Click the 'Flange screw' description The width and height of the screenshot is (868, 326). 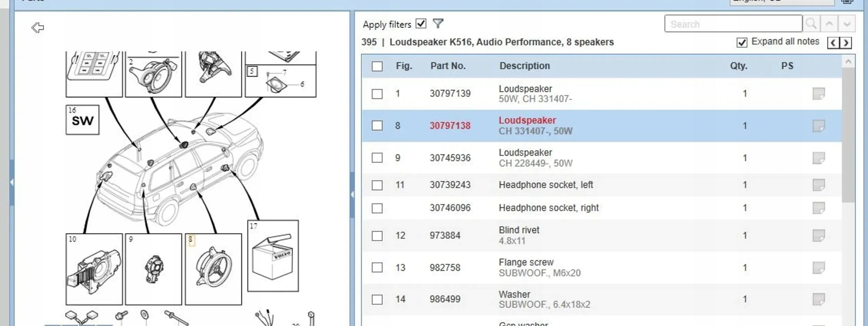pos(526,262)
